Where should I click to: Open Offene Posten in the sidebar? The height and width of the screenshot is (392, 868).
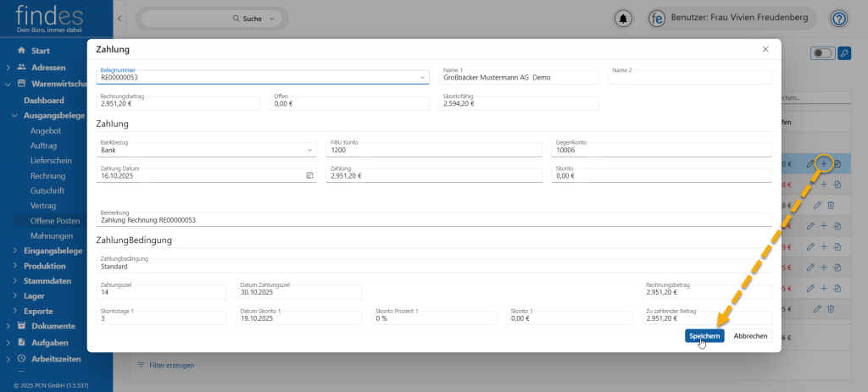[55, 220]
